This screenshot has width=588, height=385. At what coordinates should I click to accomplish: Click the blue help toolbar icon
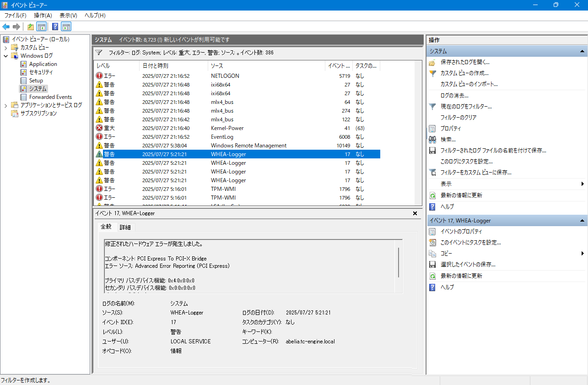(x=55, y=27)
